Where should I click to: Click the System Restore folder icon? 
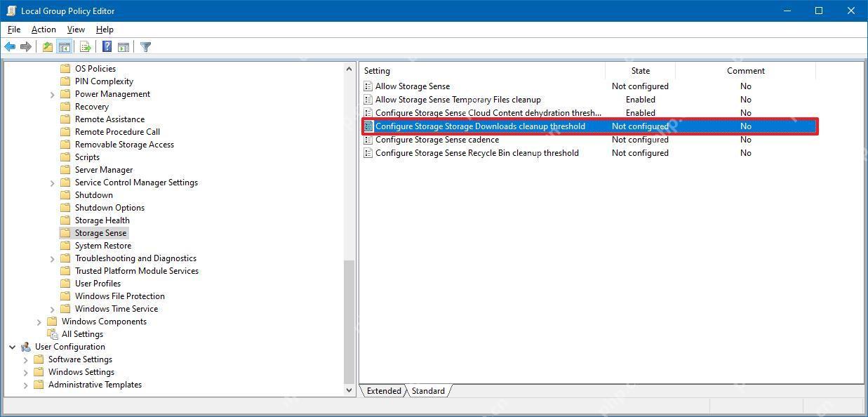click(x=65, y=246)
